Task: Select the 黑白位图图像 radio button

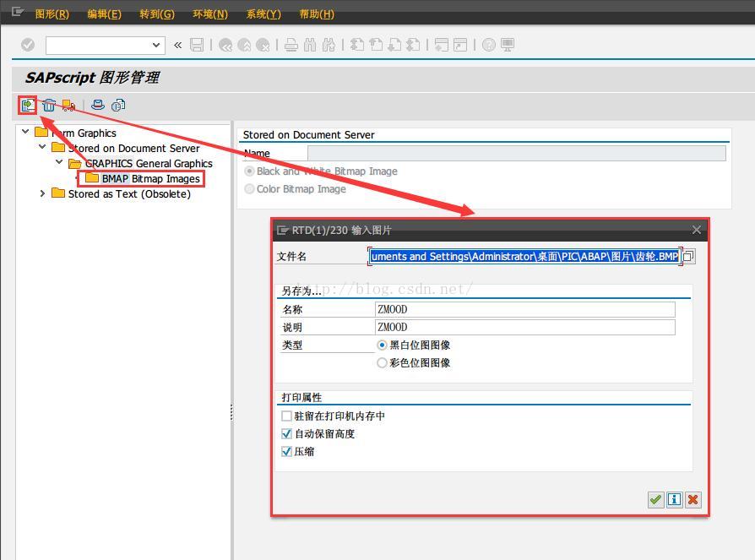Action: [x=382, y=345]
